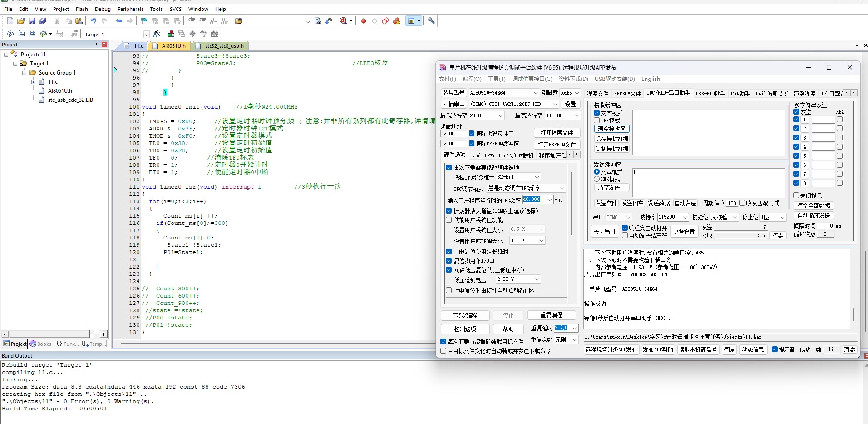Screen dimensions: 868x424
Task: Comment selection with the // icon
Action: pyautogui.click(x=213, y=21)
